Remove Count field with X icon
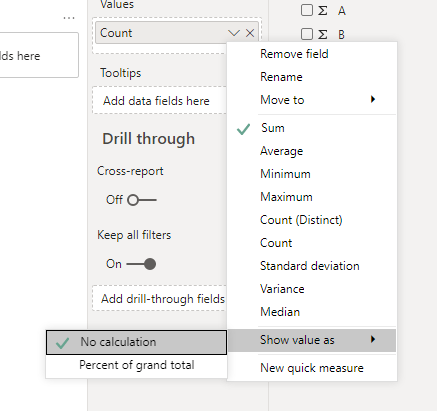The image size is (437, 411). coord(250,33)
